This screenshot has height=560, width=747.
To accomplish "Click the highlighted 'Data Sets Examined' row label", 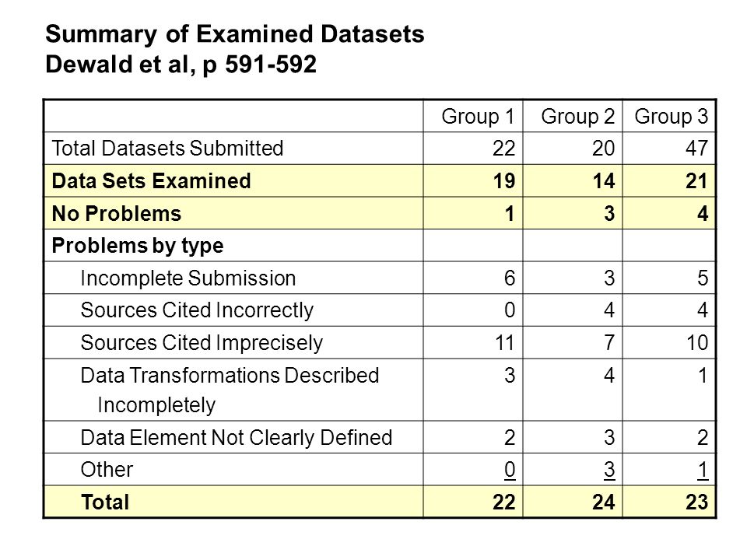I will (152, 181).
